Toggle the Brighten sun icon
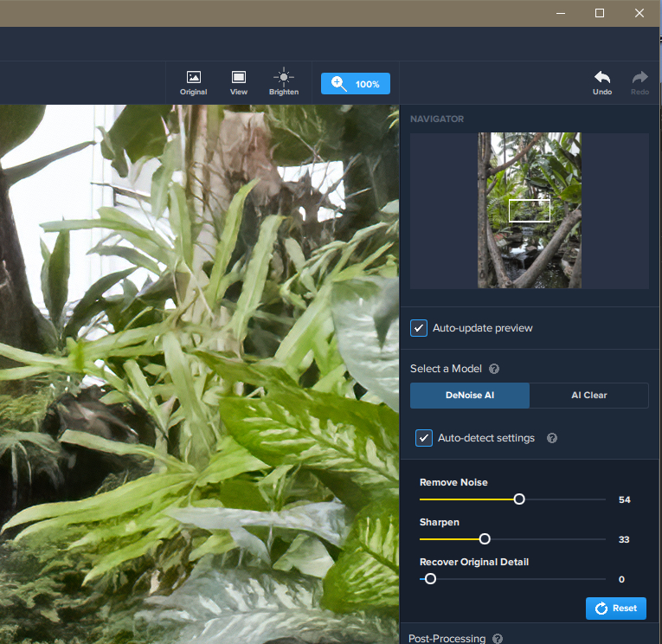This screenshot has height=644, width=662. [283, 78]
